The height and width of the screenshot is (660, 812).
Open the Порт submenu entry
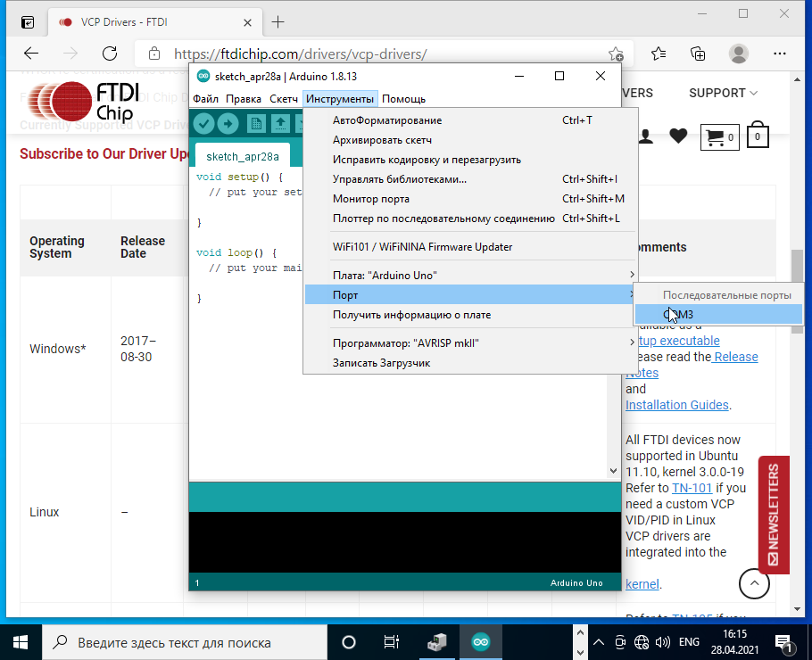point(470,294)
